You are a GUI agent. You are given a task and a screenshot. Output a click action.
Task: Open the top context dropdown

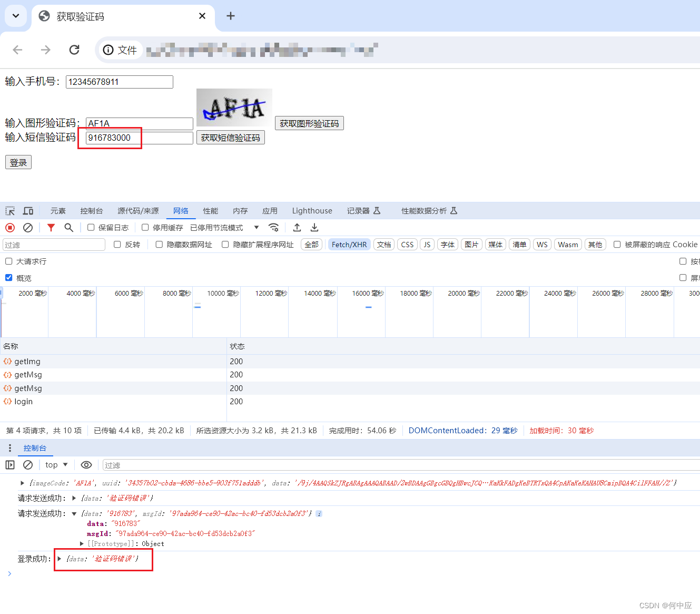tap(57, 465)
